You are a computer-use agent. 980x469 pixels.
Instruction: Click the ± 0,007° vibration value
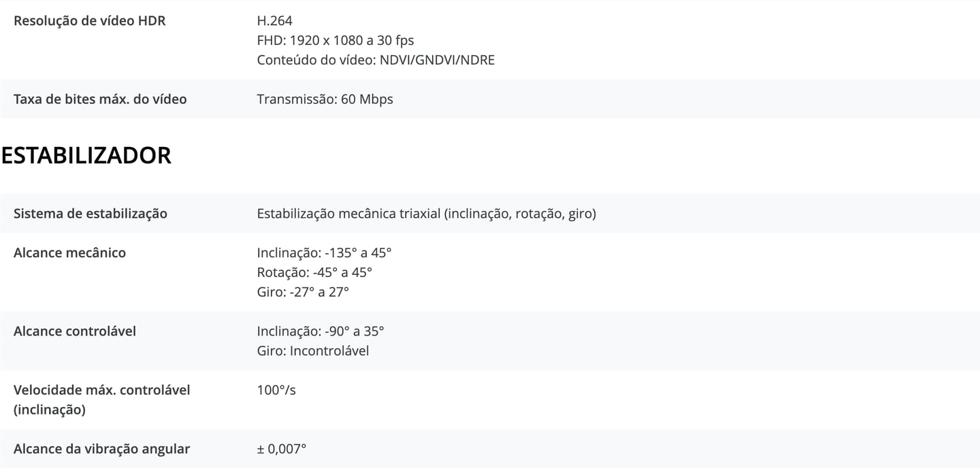pos(282,449)
